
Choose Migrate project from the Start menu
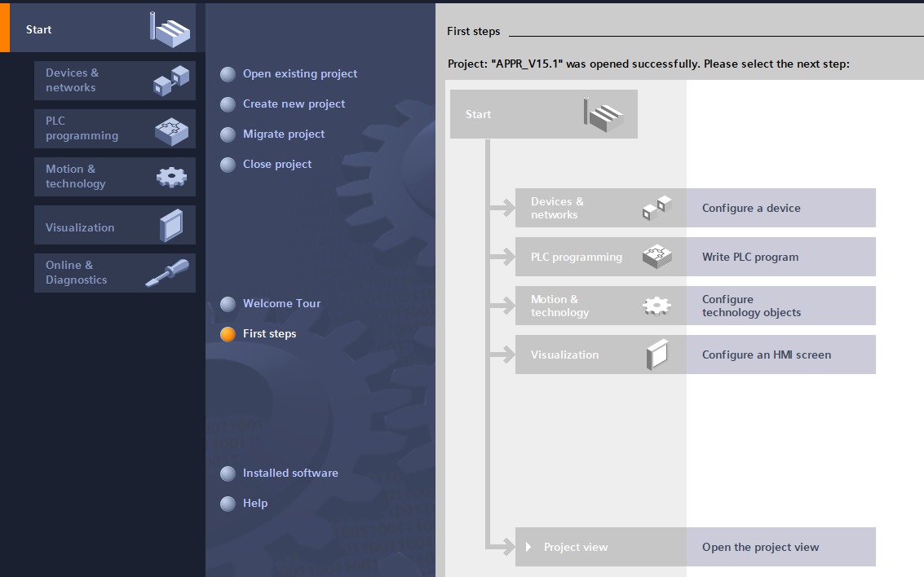[x=283, y=134]
